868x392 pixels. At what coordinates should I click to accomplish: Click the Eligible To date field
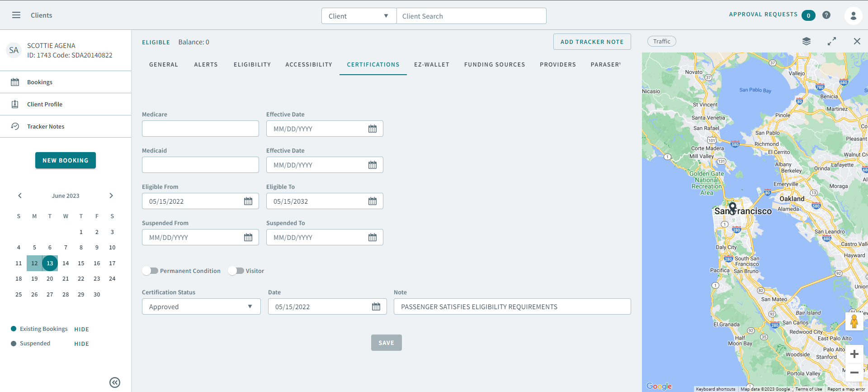(x=325, y=201)
